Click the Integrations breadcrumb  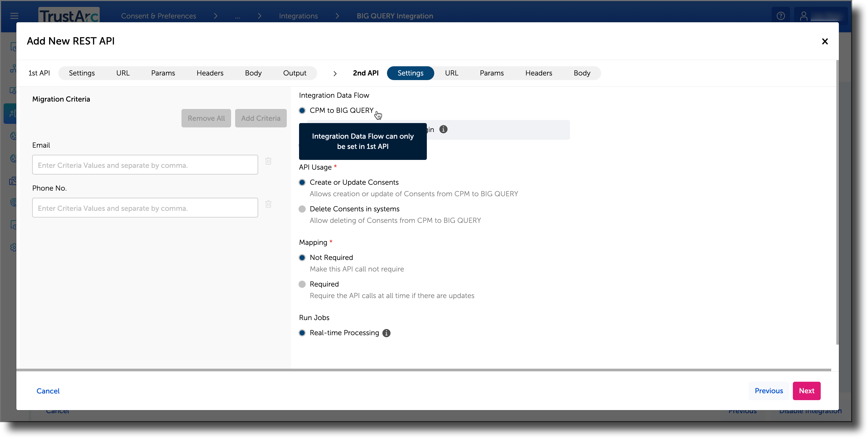tap(298, 16)
